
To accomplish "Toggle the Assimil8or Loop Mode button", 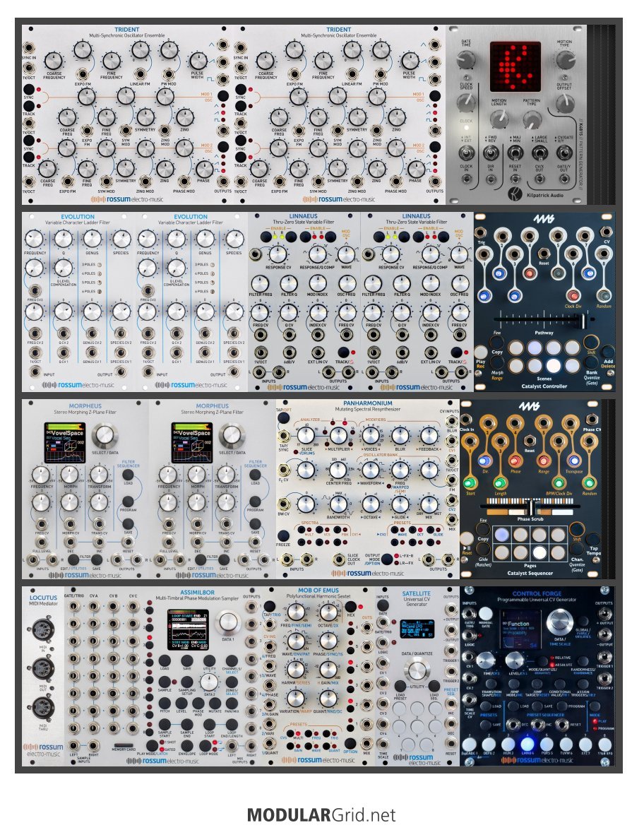I will (205, 745).
